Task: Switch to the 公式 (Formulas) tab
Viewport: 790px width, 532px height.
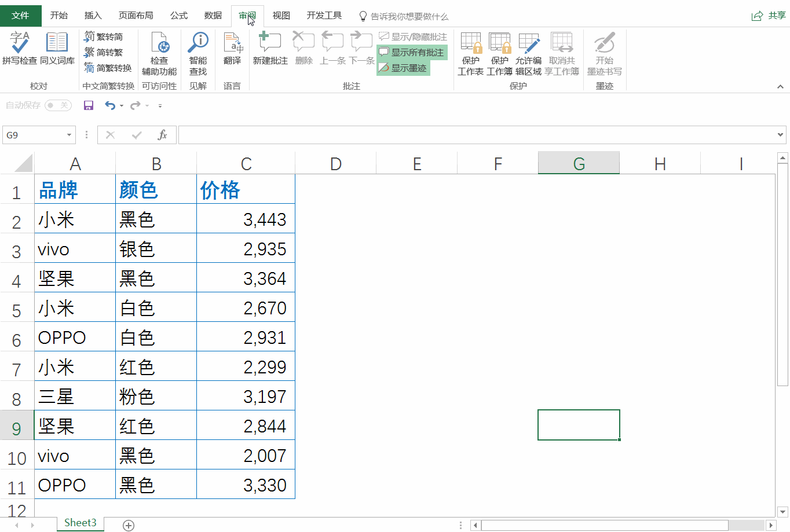Action: click(x=179, y=16)
